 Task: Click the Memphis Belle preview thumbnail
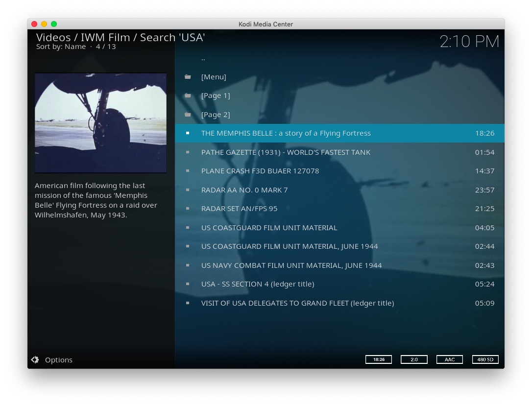(100, 123)
